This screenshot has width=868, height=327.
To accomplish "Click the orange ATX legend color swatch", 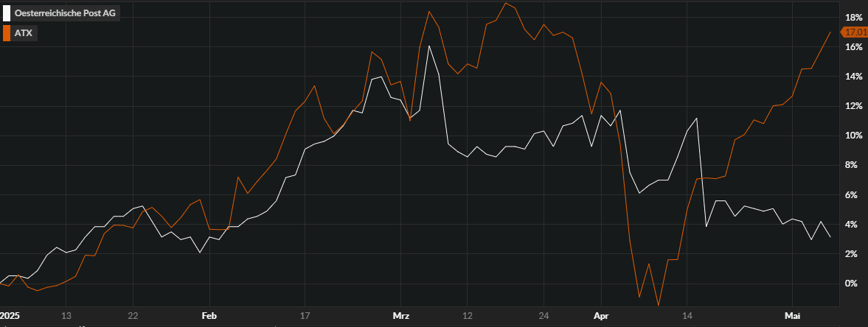I will click(x=7, y=33).
